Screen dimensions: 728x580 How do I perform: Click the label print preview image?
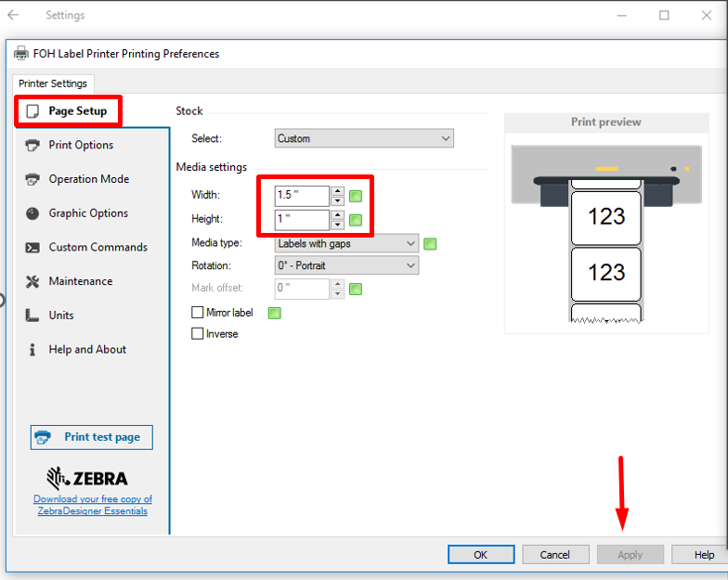pyautogui.click(x=606, y=234)
